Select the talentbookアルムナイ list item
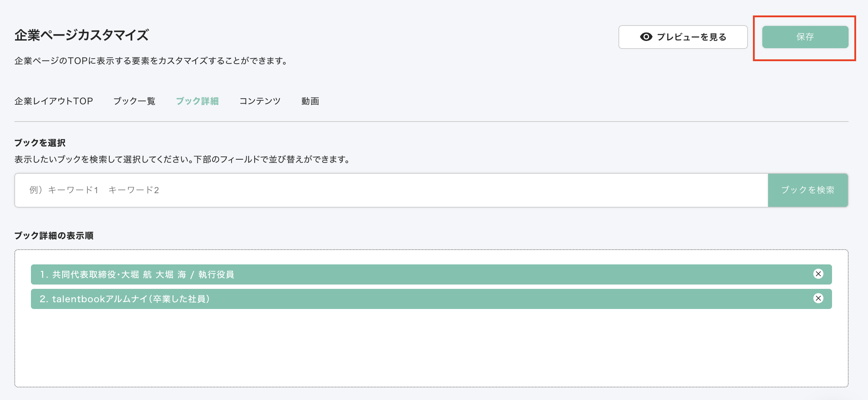The height and width of the screenshot is (400, 868). click(396, 299)
